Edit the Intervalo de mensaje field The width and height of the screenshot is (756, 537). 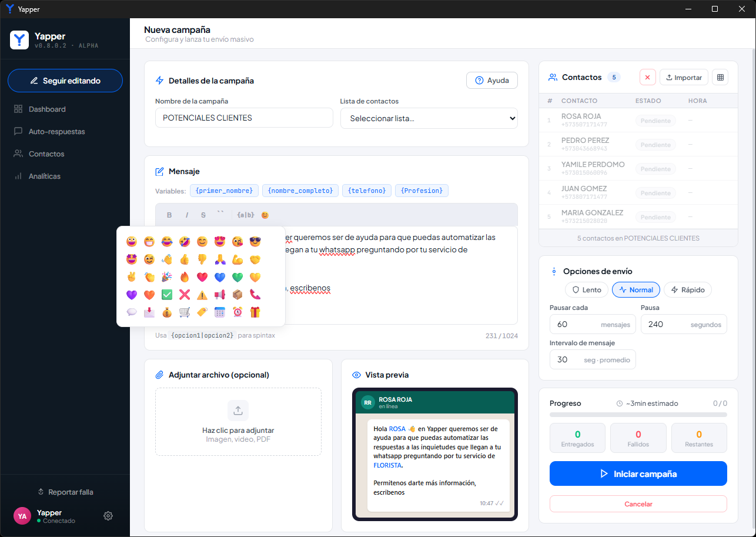pos(593,359)
